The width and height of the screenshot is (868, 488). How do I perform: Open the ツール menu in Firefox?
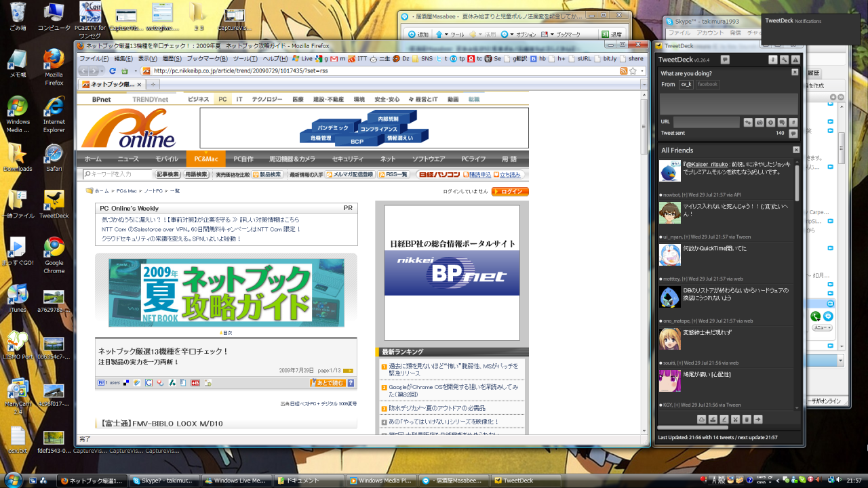point(245,58)
